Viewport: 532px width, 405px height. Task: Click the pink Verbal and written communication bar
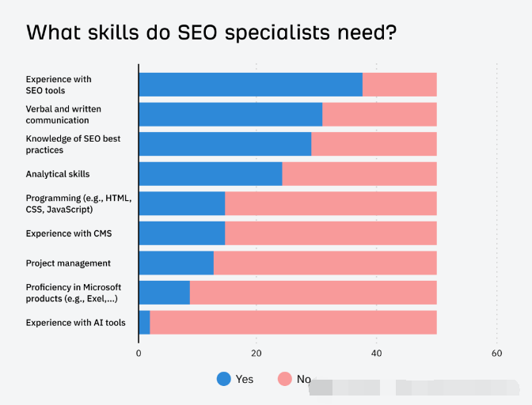pyautogui.click(x=379, y=115)
